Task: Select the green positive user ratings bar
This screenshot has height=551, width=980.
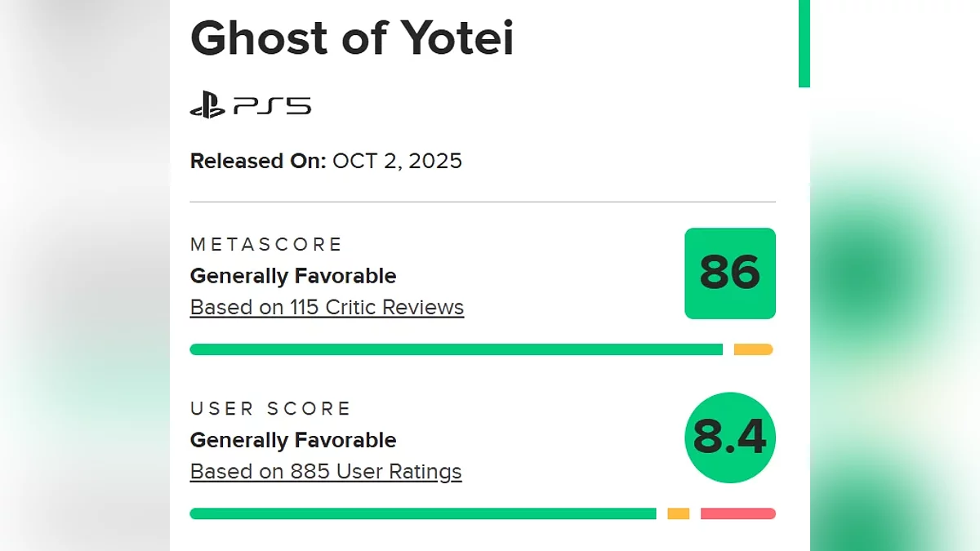Action: coord(422,513)
